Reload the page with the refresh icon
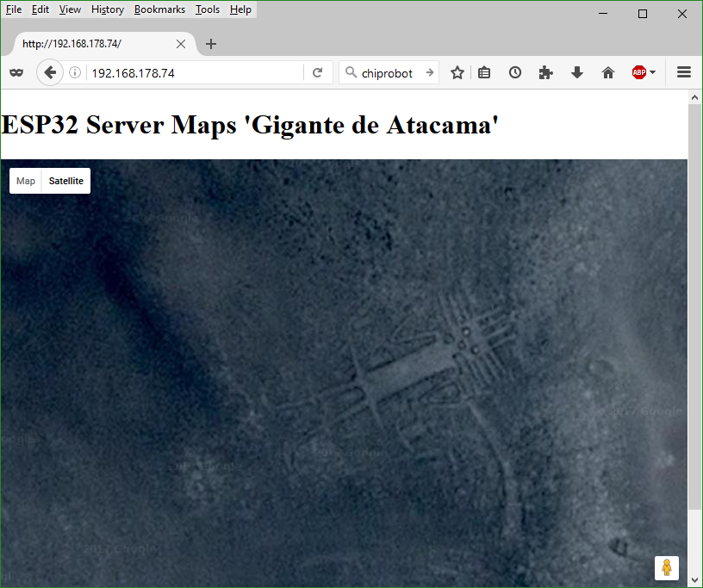This screenshot has height=588, width=703. coord(317,73)
